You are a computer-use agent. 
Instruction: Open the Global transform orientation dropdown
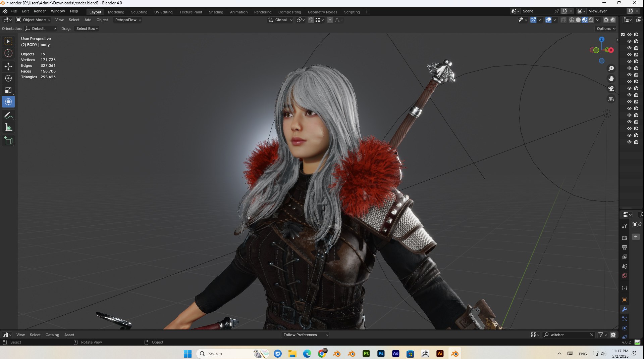coord(280,20)
